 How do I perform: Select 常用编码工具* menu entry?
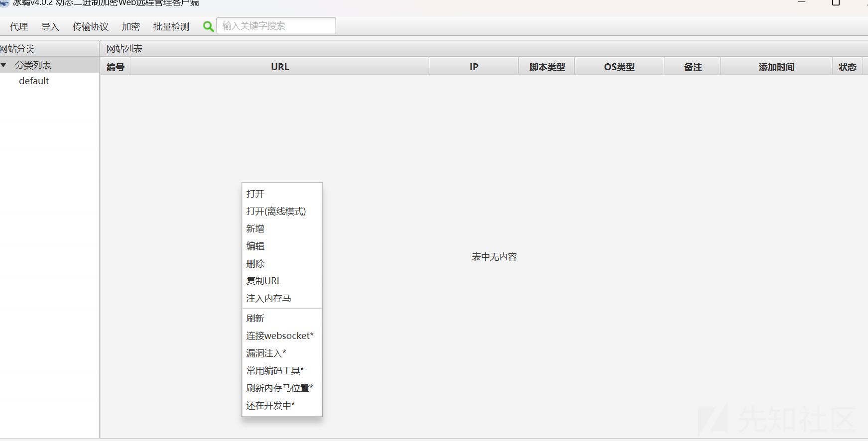282,370
